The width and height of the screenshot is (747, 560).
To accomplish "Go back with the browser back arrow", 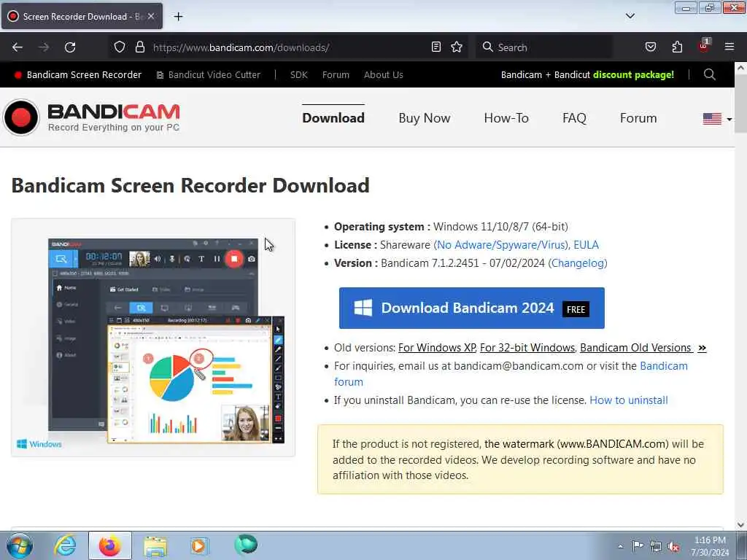I will (18, 47).
